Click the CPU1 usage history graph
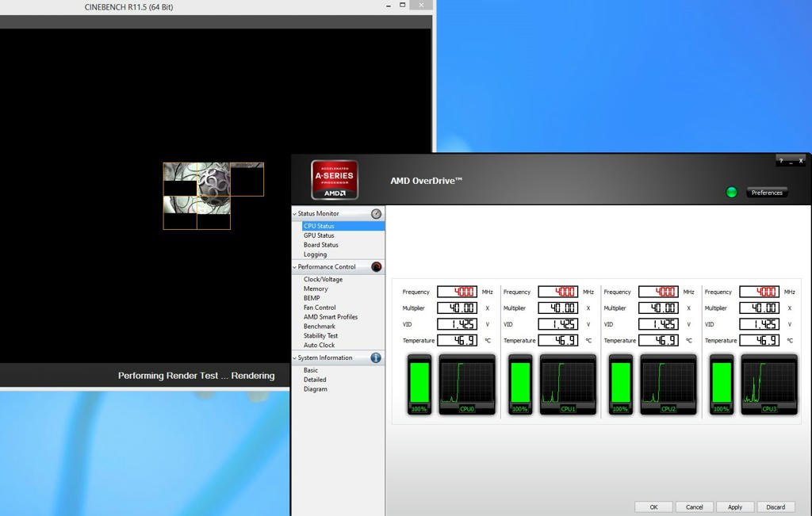812x516 pixels. pos(568,384)
